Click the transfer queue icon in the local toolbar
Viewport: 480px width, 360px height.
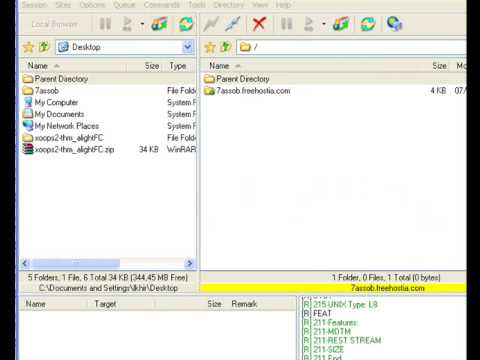[127, 24]
